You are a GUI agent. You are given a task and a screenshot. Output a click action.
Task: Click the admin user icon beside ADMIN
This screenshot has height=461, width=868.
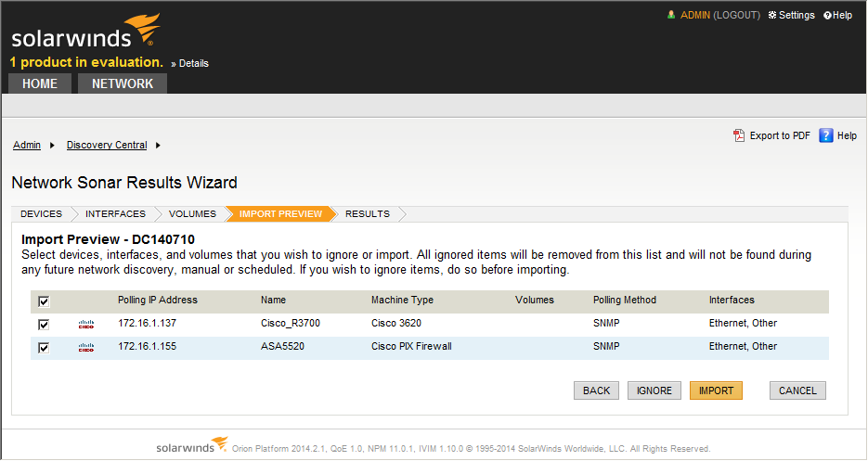click(671, 15)
